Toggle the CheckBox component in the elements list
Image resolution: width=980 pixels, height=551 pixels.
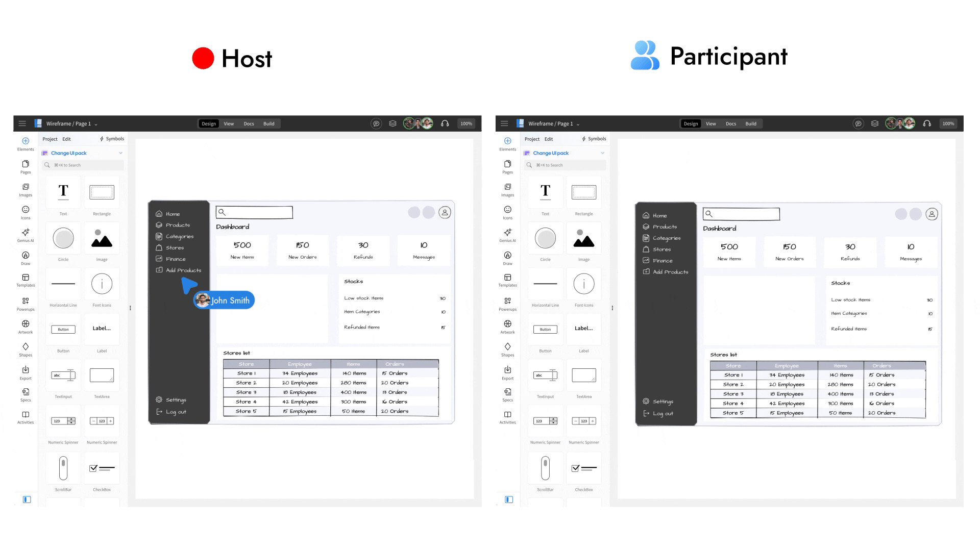(x=102, y=468)
